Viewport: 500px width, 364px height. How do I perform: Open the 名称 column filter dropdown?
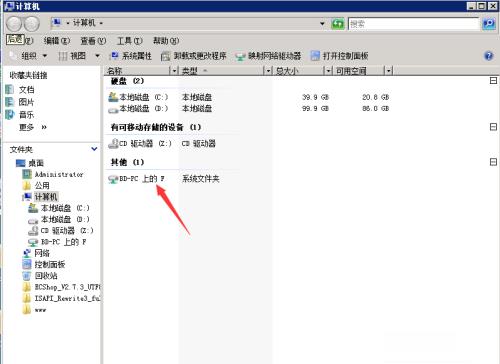click(x=174, y=70)
